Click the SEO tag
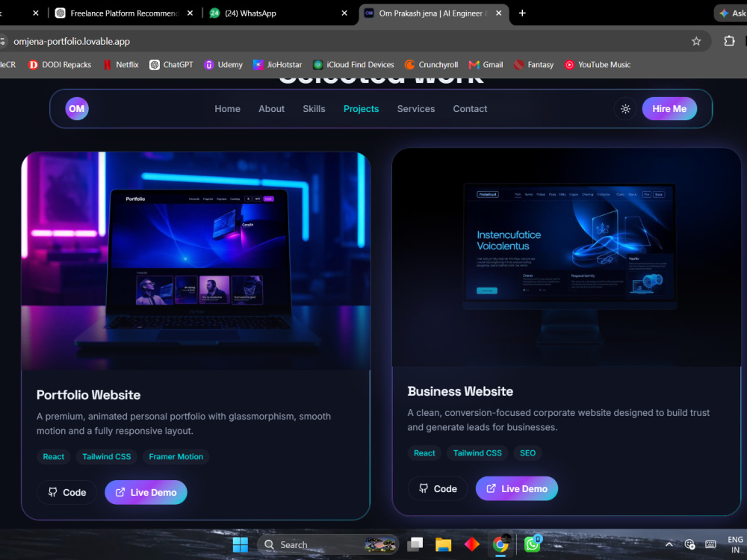The height and width of the screenshot is (560, 747). (x=527, y=453)
